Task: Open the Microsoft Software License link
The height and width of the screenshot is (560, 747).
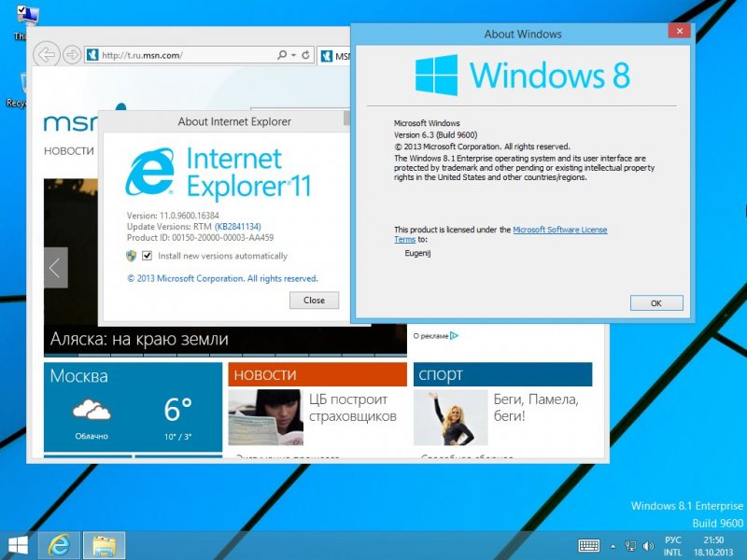Action: click(559, 230)
